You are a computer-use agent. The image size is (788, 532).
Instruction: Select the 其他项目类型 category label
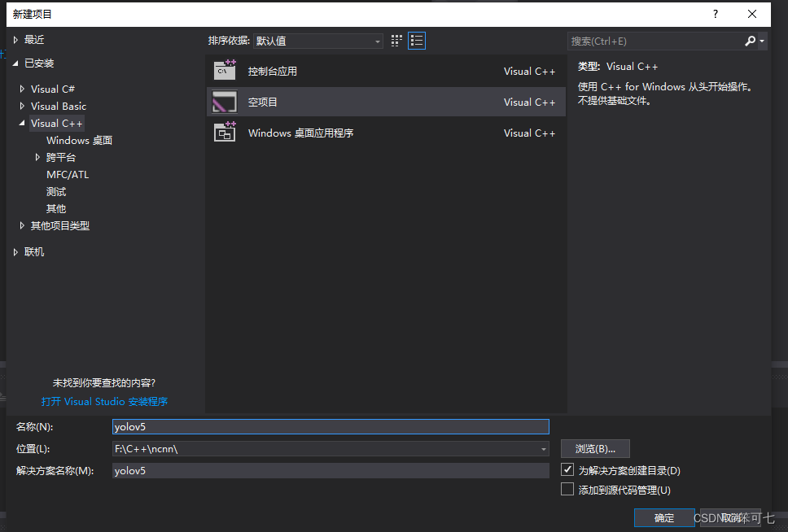(x=59, y=225)
